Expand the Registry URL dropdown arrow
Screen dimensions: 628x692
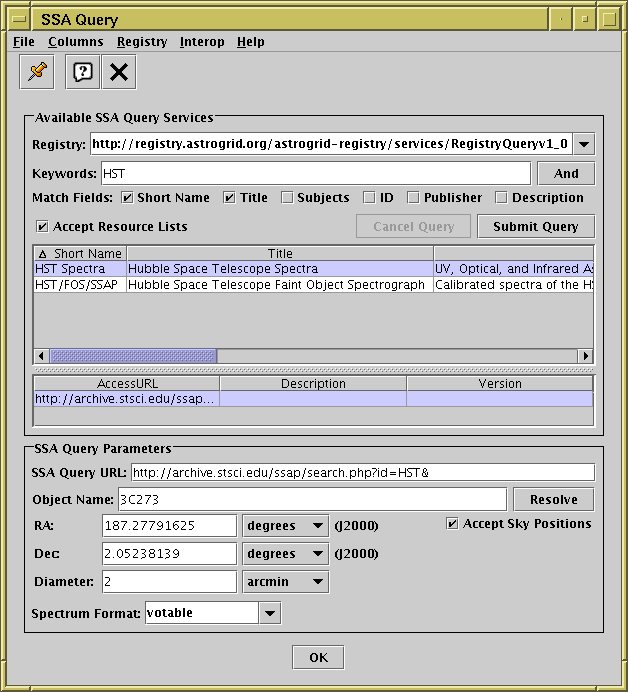click(584, 144)
